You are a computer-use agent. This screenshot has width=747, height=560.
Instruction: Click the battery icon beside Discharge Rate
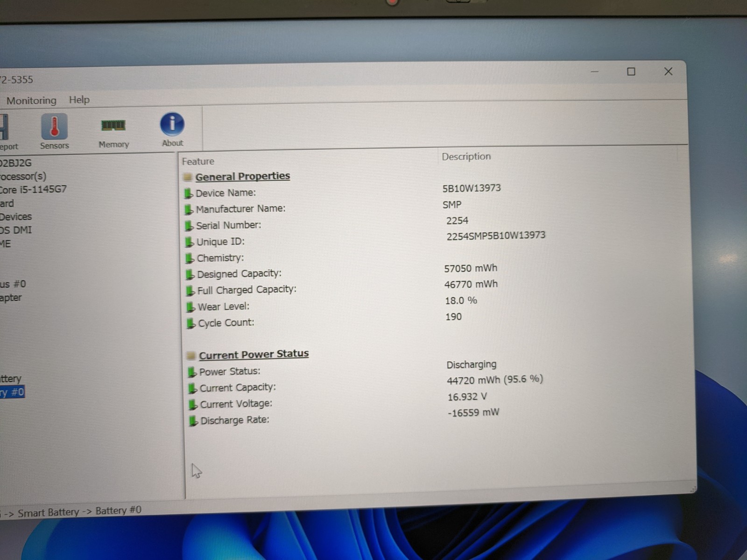tap(193, 421)
